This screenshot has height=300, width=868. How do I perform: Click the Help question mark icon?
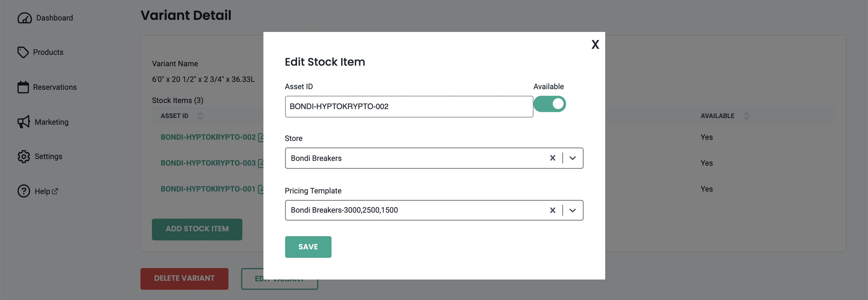[24, 191]
